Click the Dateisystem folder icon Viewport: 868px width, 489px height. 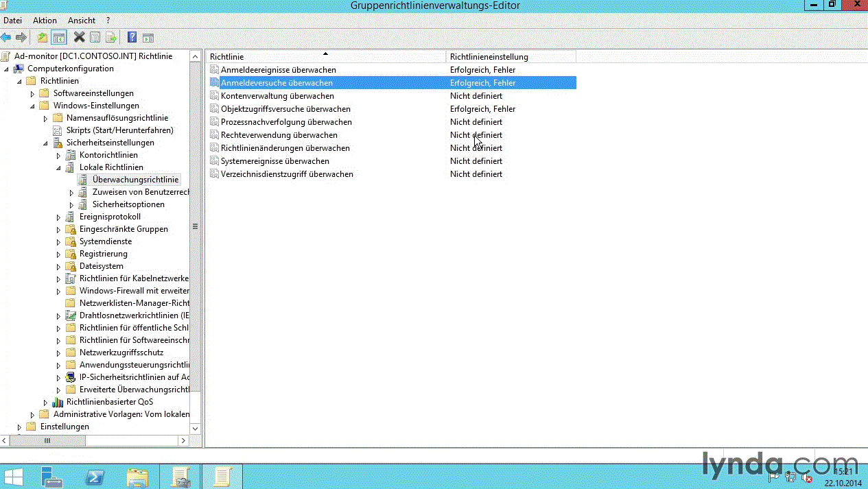[x=70, y=266]
